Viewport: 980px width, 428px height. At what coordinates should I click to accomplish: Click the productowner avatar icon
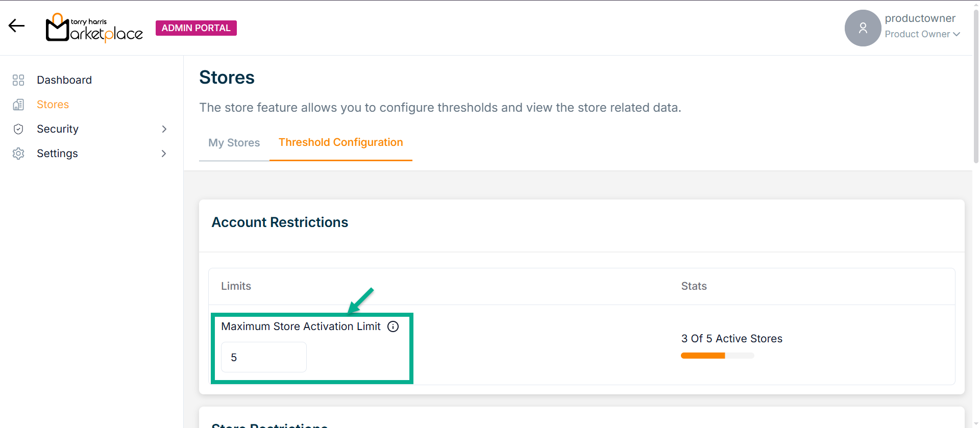pyautogui.click(x=863, y=28)
